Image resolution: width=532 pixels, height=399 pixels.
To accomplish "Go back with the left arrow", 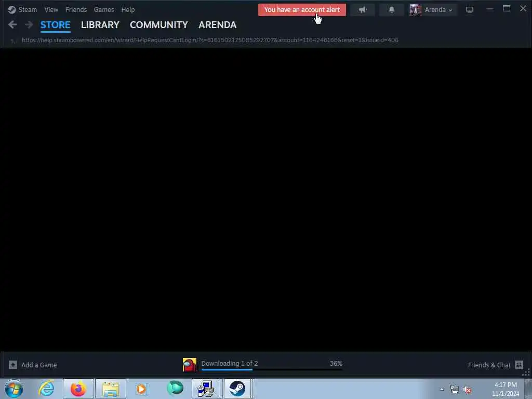I will pos(12,24).
